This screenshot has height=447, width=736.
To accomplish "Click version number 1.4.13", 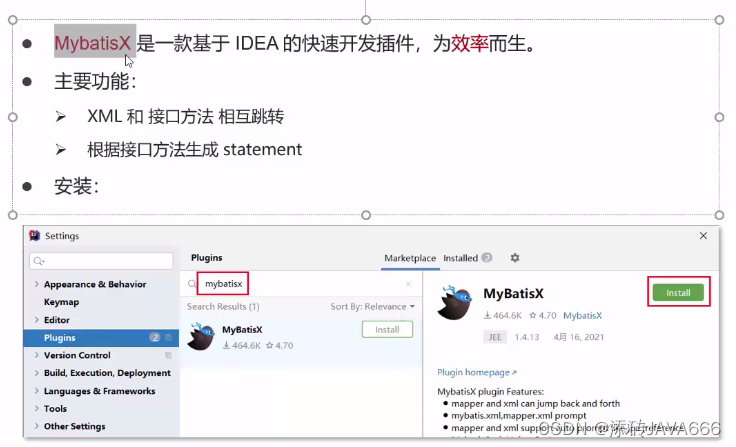I will [x=527, y=337].
